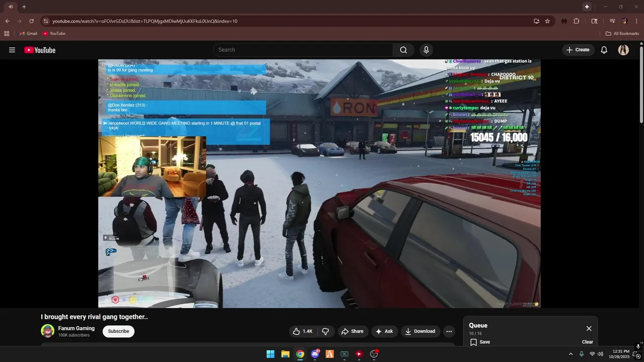Open more actions ellipsis below video

tap(449, 331)
